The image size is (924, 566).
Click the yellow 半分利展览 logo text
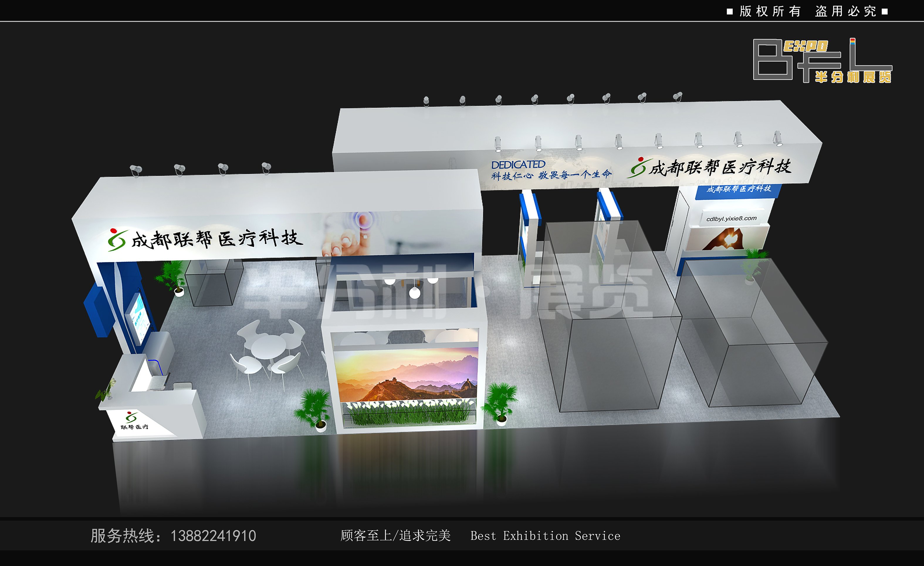point(853,77)
